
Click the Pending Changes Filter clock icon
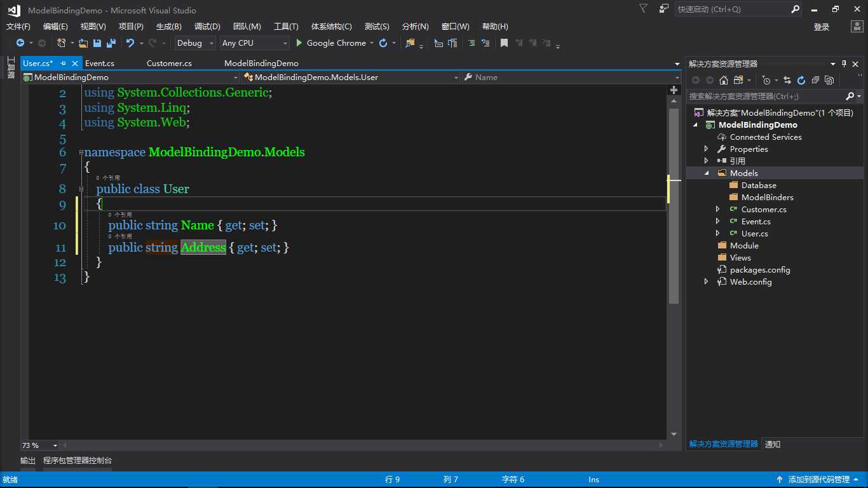click(766, 80)
